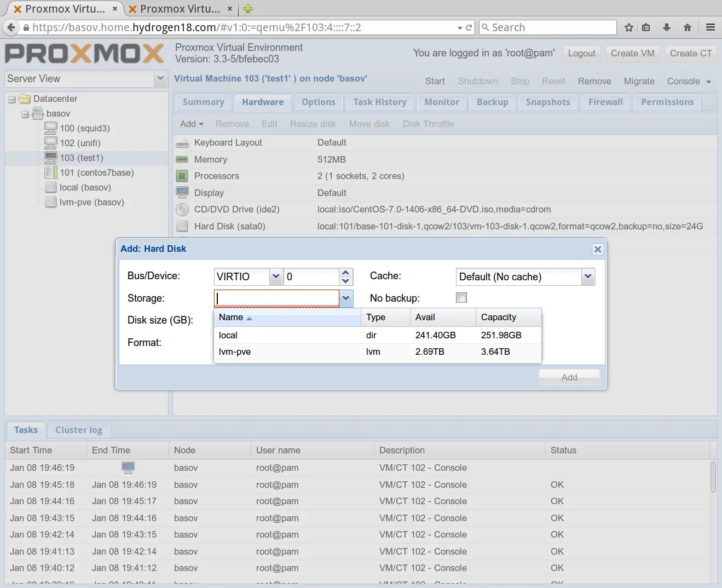The image size is (722, 588).
Task: Toggle the Storage dropdown arrow
Action: click(x=346, y=298)
